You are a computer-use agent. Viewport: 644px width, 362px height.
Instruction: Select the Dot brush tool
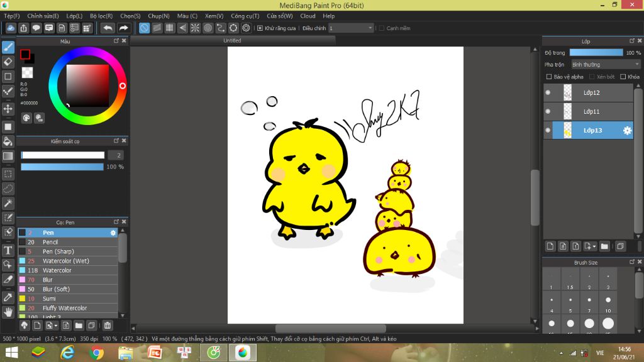pos(8,91)
